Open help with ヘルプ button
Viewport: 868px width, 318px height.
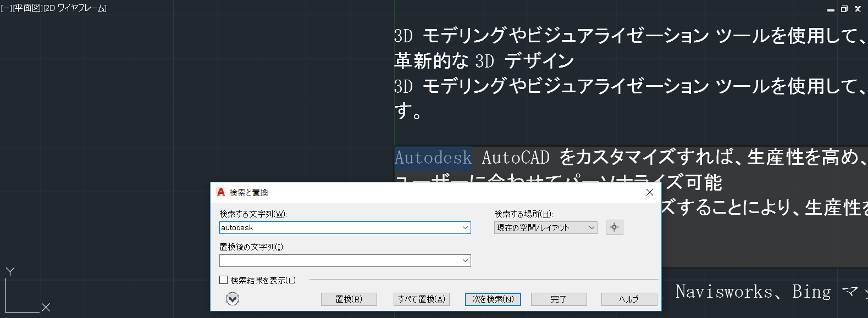pyautogui.click(x=629, y=299)
